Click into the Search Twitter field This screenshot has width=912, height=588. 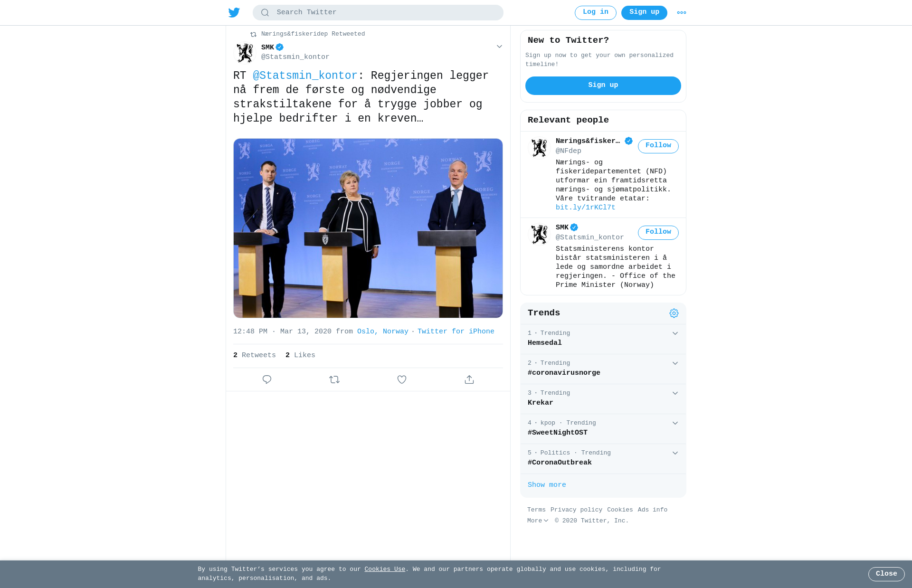coord(378,13)
